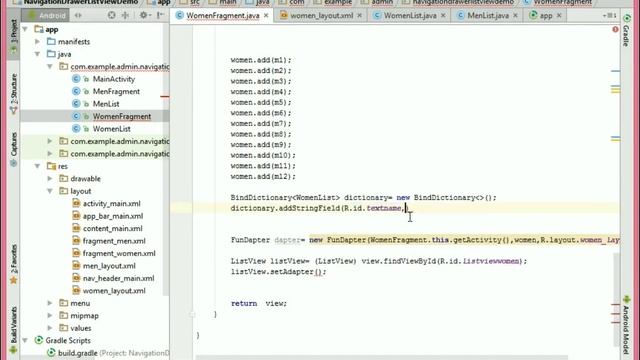Click the MainActivity class icon in tree
Viewport: 640px width, 360px height.
pyautogui.click(x=76, y=79)
